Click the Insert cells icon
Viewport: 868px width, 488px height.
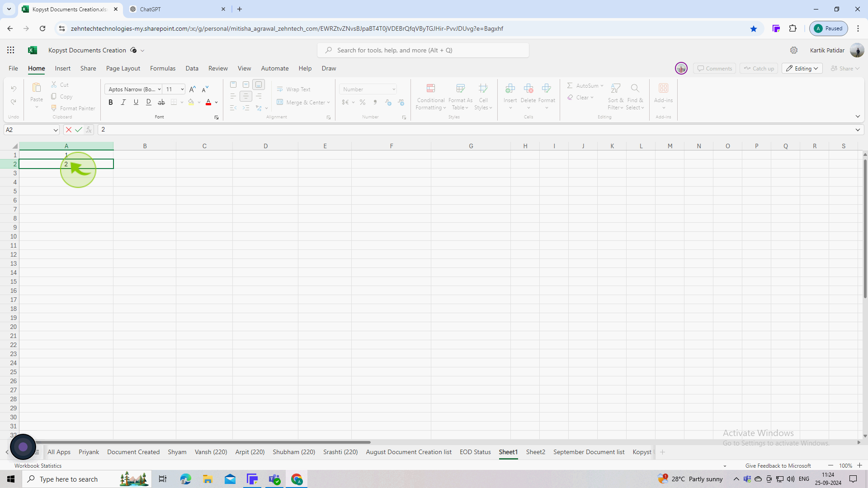(510, 88)
